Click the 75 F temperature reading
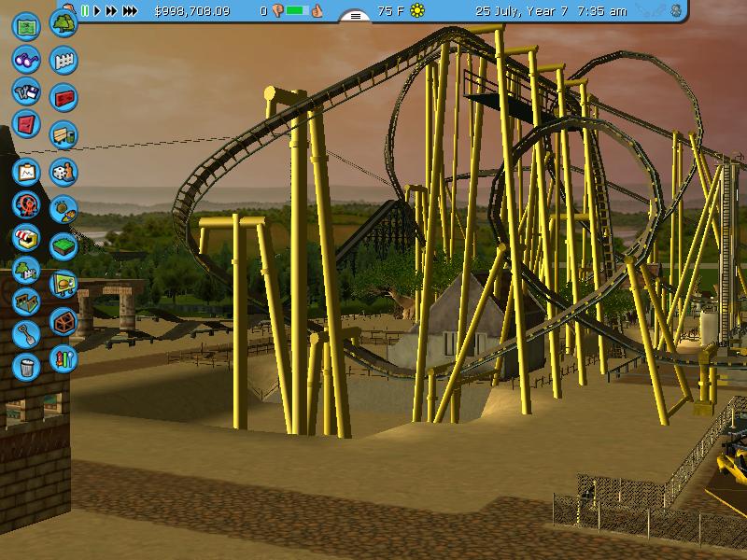Viewport: 747px width, 560px height. 390,11
